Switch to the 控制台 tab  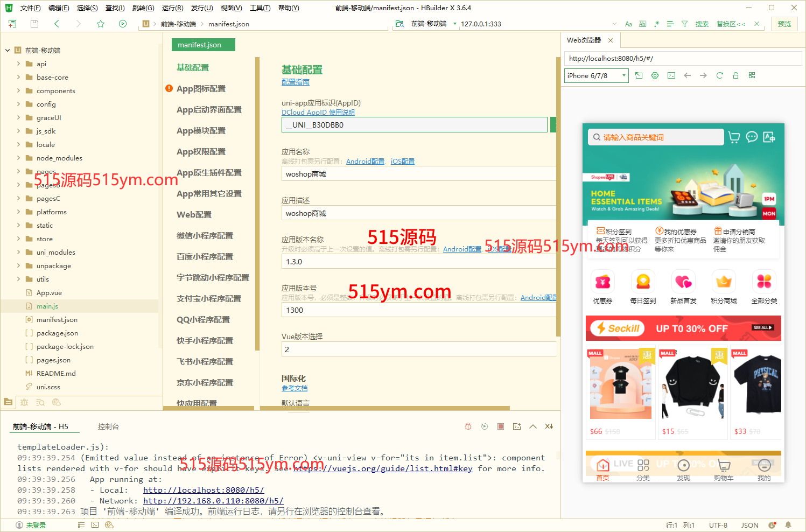tap(108, 426)
